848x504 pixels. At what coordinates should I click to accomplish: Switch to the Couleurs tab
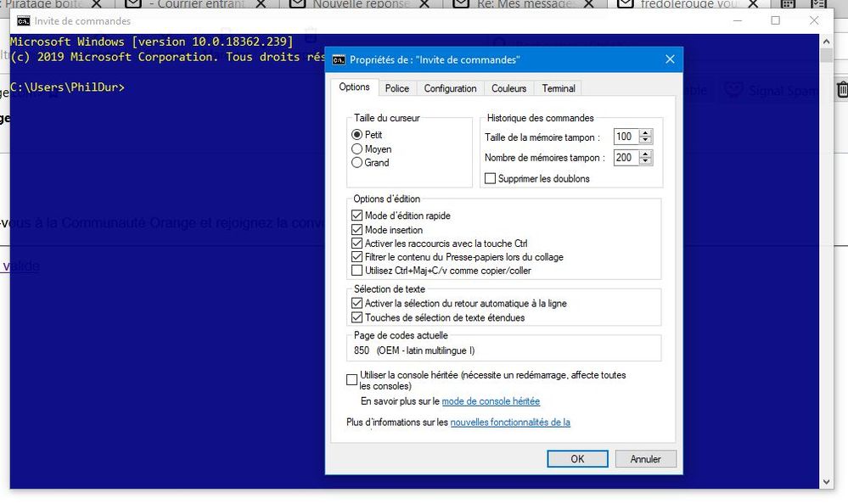pyautogui.click(x=508, y=88)
